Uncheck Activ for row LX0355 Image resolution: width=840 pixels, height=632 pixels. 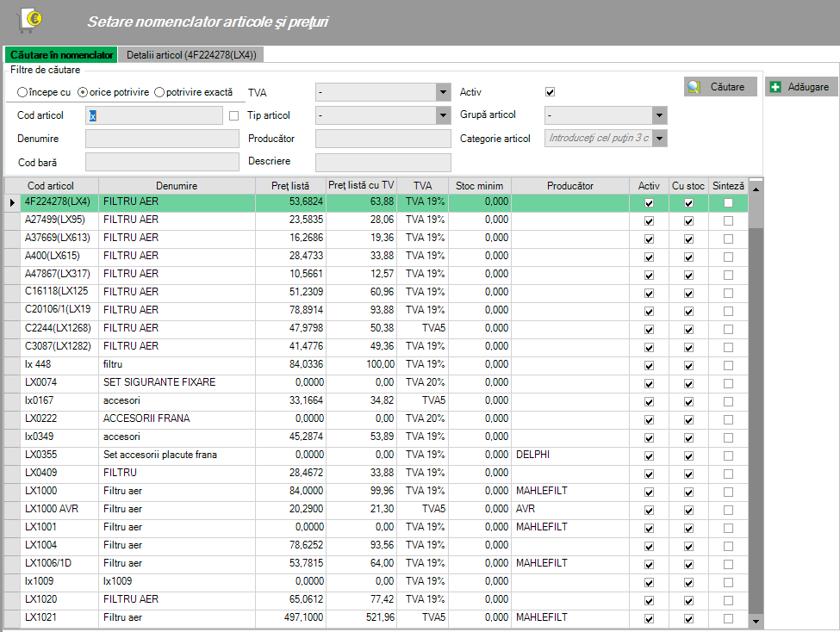point(649,456)
